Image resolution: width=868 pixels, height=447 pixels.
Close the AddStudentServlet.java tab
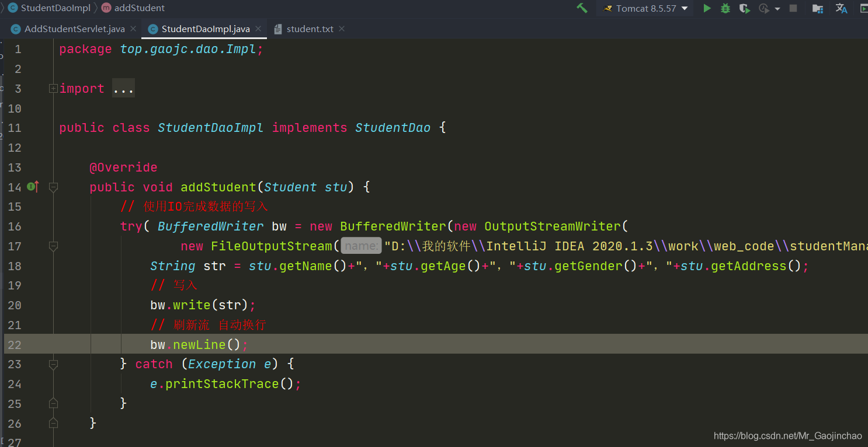[133, 29]
